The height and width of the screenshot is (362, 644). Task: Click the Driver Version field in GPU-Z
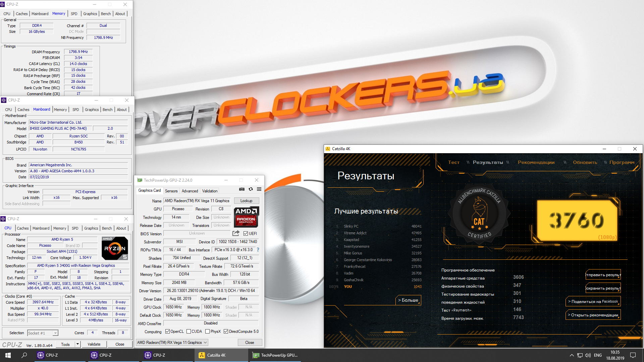click(x=211, y=291)
